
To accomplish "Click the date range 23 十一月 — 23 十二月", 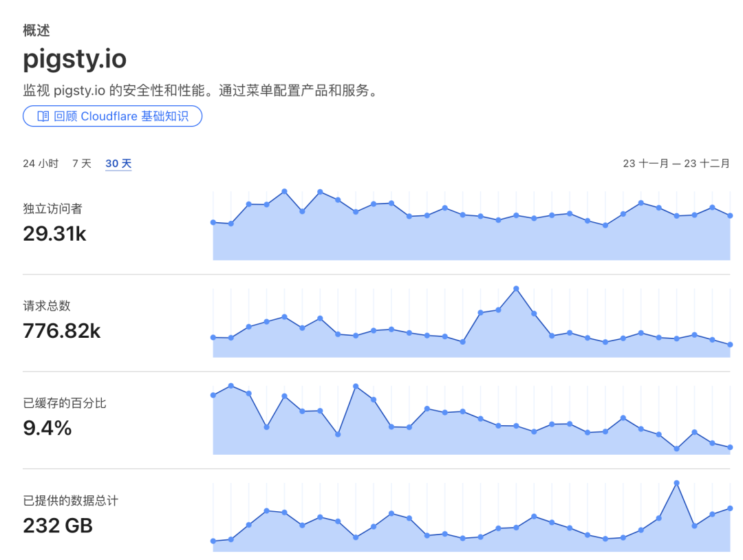I will tap(677, 164).
